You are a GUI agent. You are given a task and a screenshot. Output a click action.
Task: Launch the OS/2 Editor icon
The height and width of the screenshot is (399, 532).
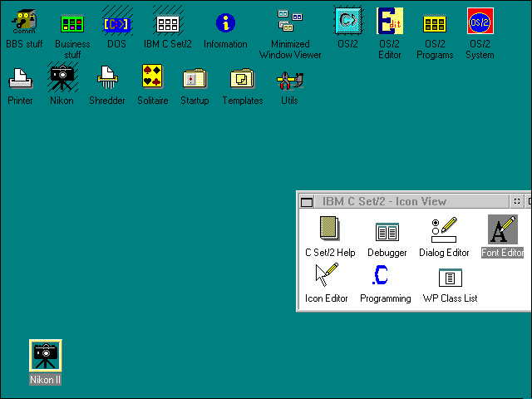tap(390, 21)
